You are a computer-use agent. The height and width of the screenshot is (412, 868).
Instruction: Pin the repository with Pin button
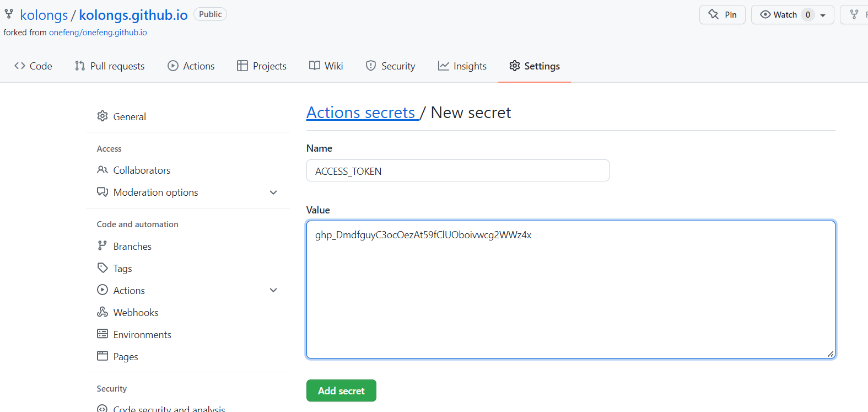pyautogui.click(x=723, y=15)
